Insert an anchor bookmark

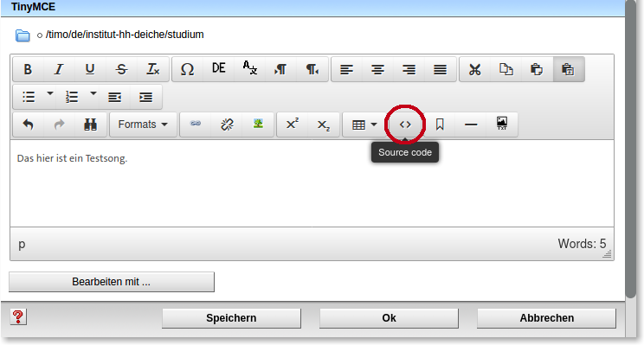440,125
